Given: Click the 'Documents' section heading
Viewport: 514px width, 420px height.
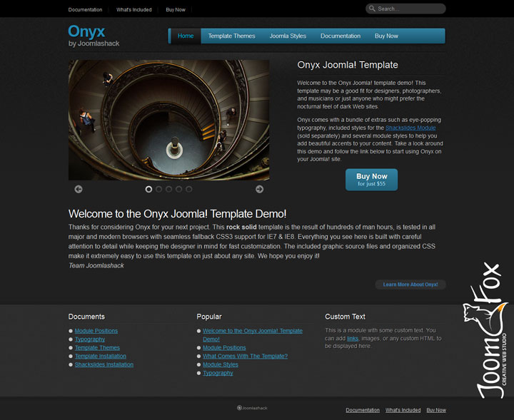Looking at the screenshot, I should 86,317.
